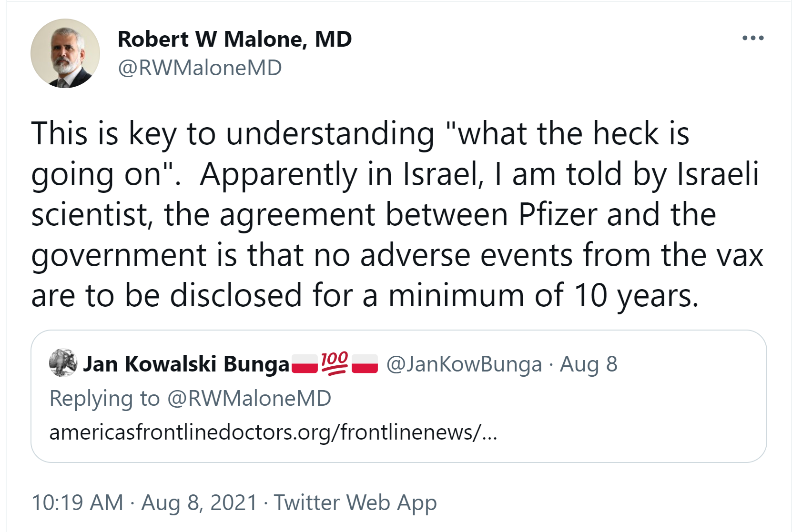Open the "Jan Kowalski Bunga" name in quoted tweet

(x=186, y=364)
